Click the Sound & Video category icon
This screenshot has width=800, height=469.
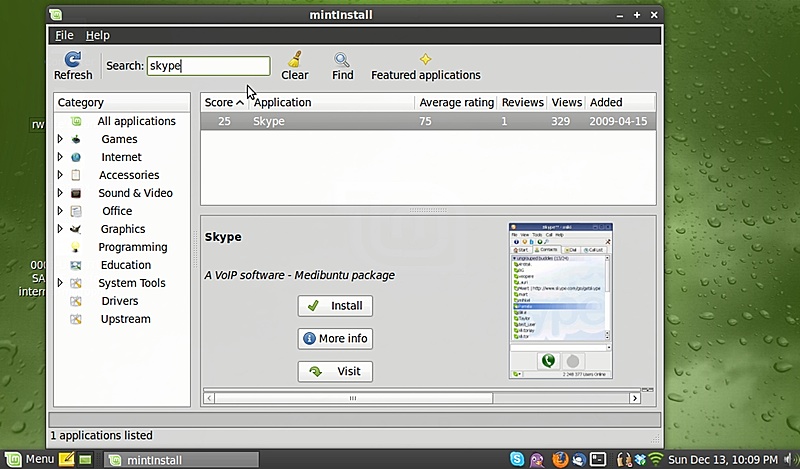pyautogui.click(x=76, y=193)
